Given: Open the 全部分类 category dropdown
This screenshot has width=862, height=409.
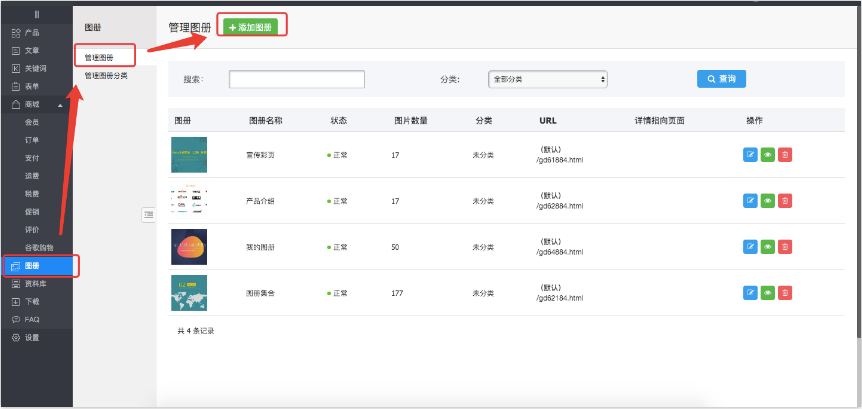Looking at the screenshot, I should 547,78.
